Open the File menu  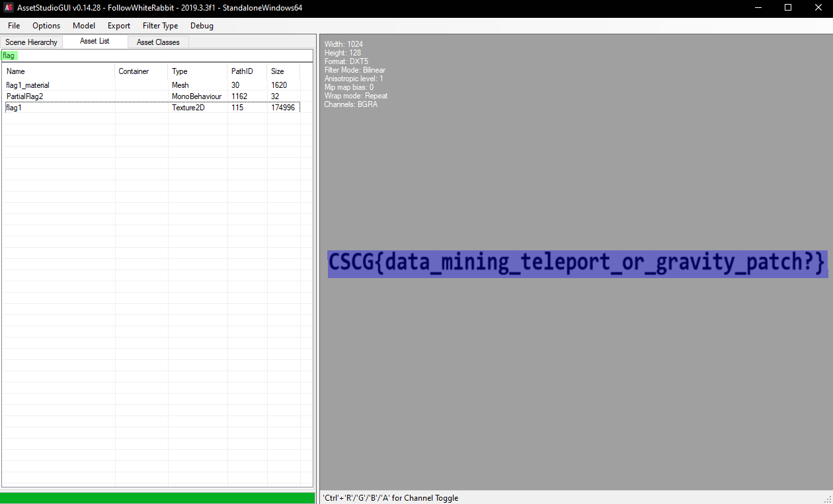pos(14,26)
